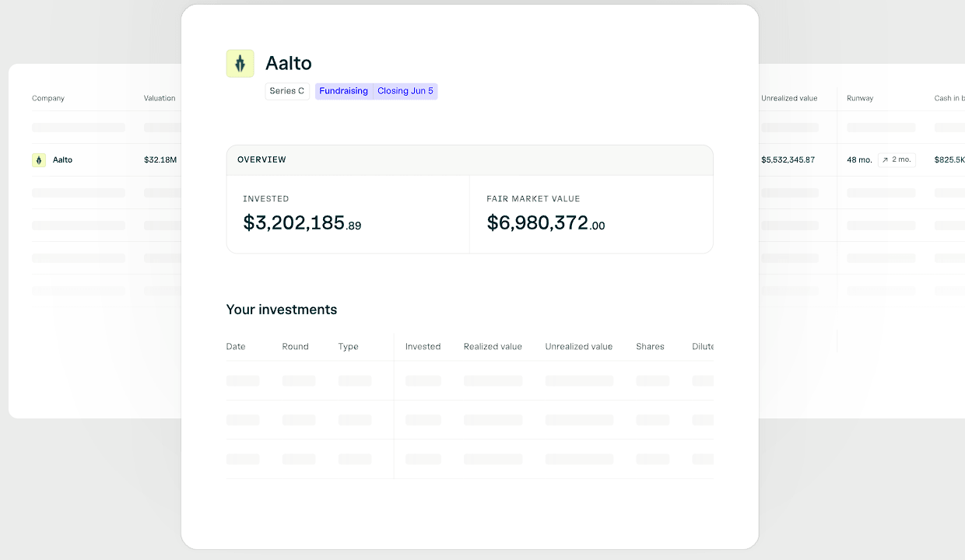965x560 pixels.
Task: Click the Closing Jun 5 tag
Action: [x=405, y=91]
